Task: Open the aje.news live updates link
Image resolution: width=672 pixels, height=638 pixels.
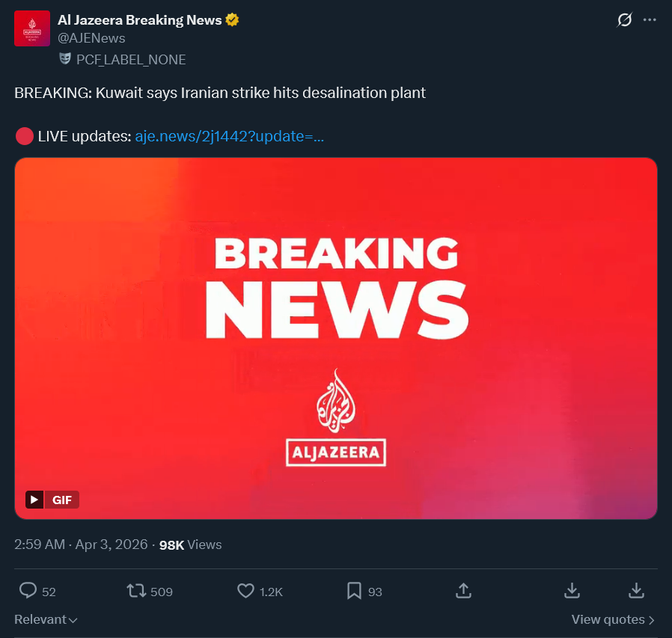Action: pos(229,136)
